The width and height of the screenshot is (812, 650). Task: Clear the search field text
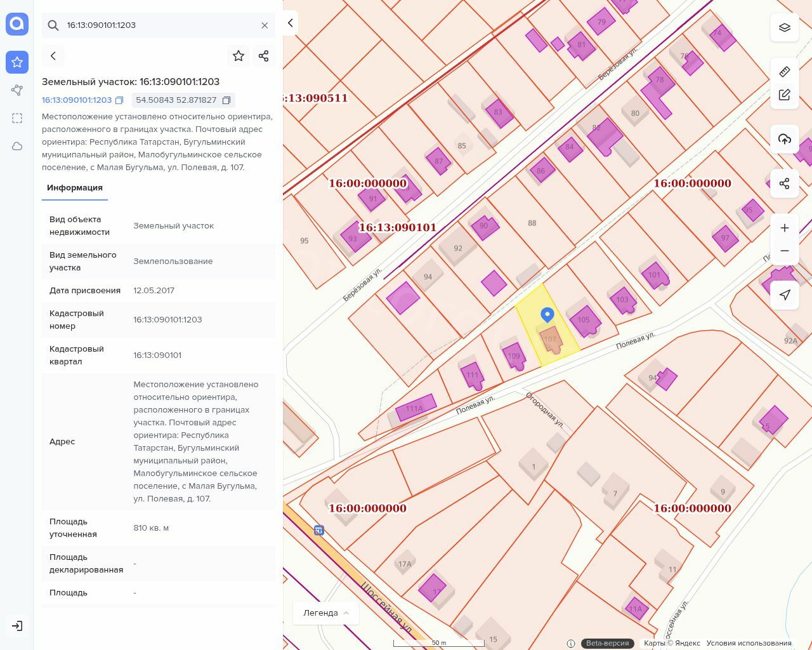(x=265, y=25)
